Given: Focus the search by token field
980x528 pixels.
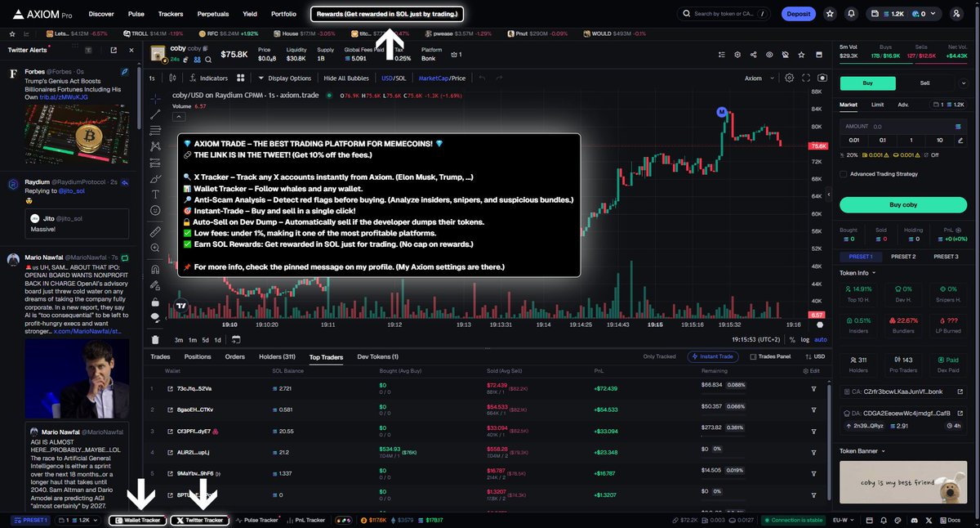Looking at the screenshot, I should click(x=724, y=14).
